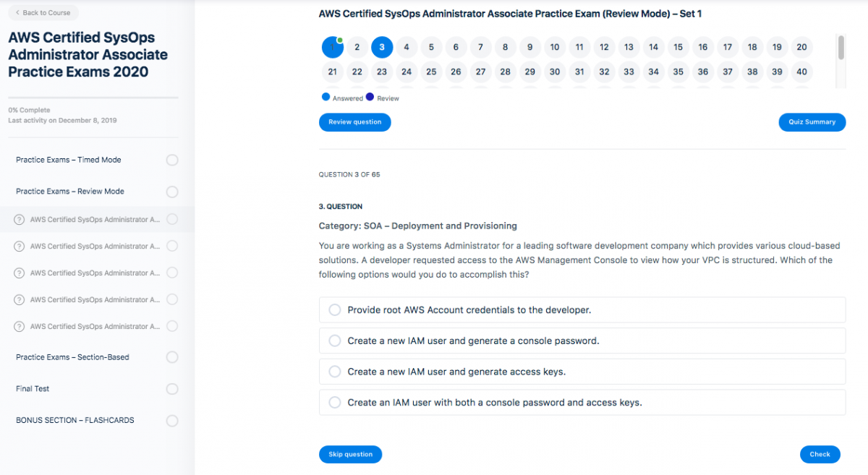Click the answered question 1 circle
This screenshot has width=868, height=475.
coord(332,47)
